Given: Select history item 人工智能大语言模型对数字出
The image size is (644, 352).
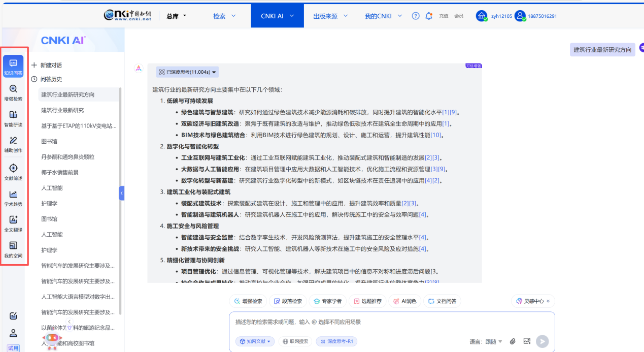Looking at the screenshot, I should 79,297.
